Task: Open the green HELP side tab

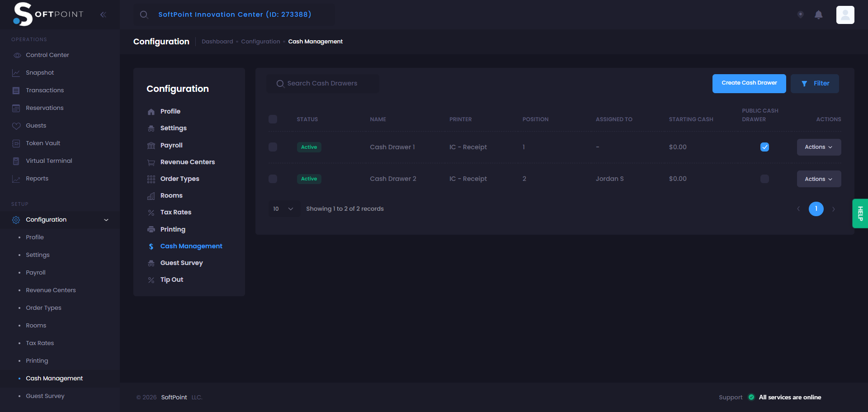Action: 859,213
